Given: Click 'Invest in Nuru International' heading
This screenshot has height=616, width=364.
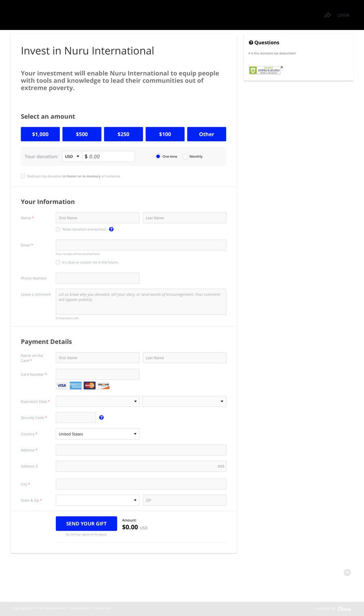Looking at the screenshot, I should click(87, 51).
